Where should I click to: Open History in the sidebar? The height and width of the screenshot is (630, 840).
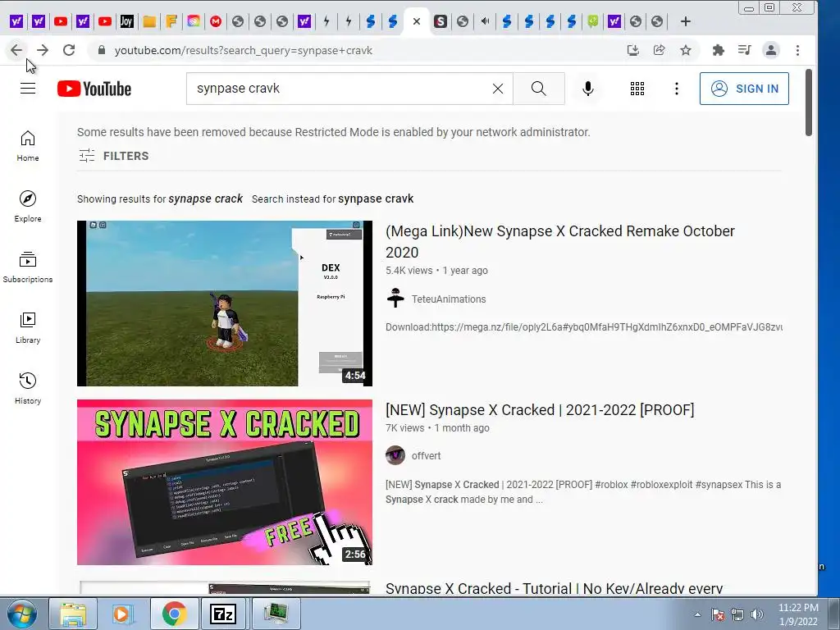pyautogui.click(x=28, y=388)
